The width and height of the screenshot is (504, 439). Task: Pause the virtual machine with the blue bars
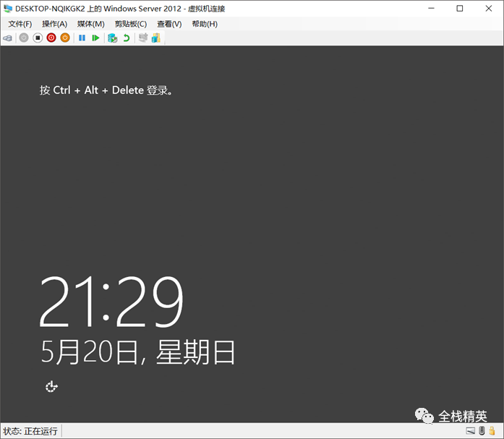(x=82, y=38)
